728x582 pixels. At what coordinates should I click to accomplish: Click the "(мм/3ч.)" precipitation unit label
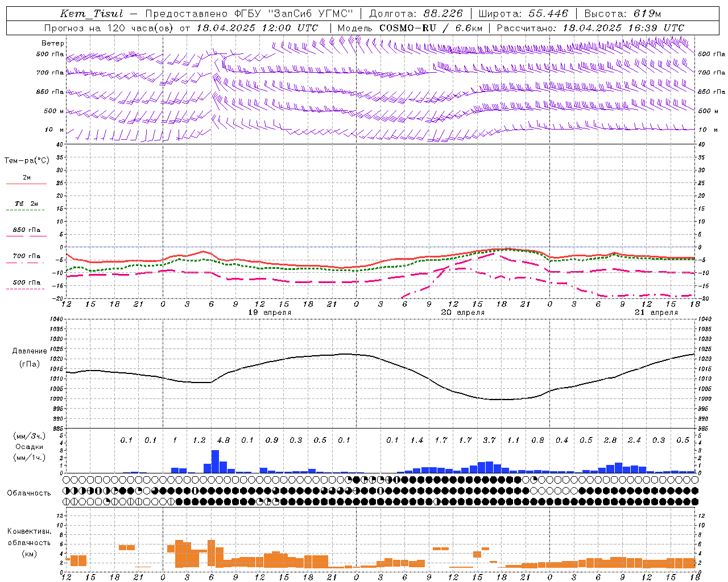30,436
